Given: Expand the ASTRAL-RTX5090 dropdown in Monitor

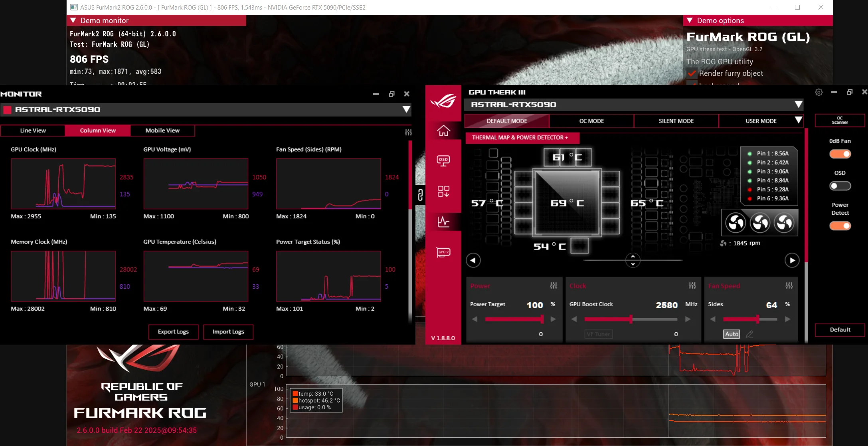Looking at the screenshot, I should coord(406,109).
